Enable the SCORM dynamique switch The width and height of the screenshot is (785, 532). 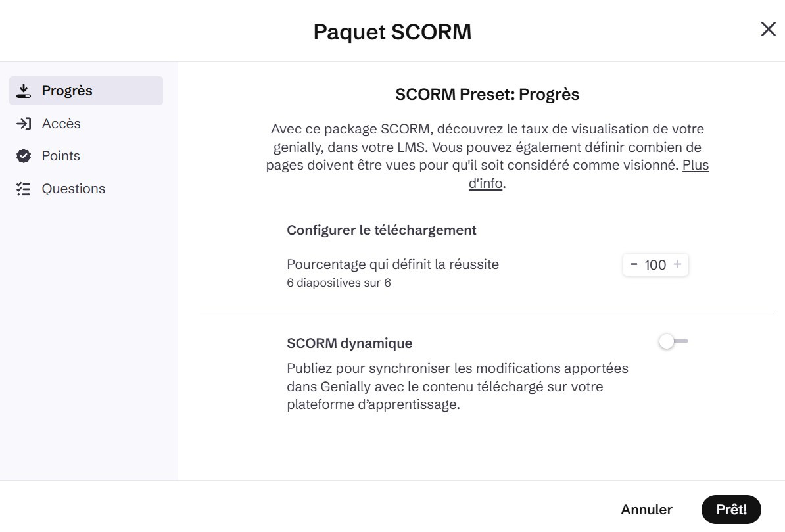tap(673, 341)
